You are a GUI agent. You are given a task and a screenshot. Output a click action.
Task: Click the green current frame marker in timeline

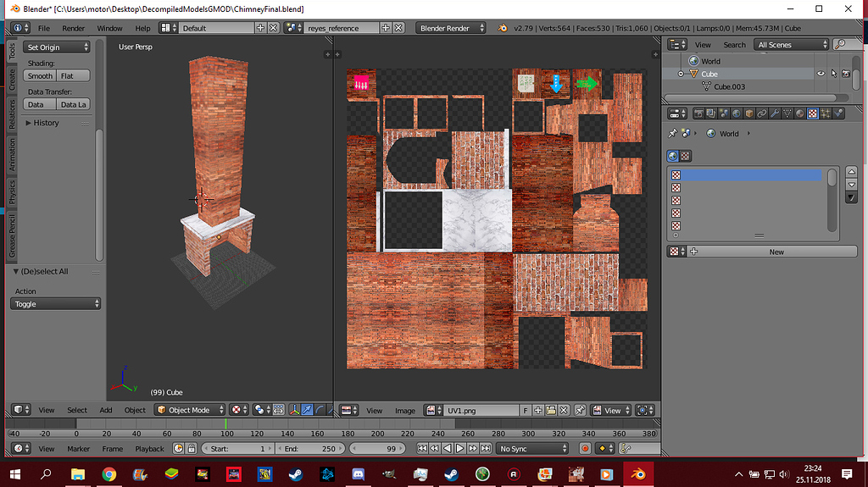point(225,423)
